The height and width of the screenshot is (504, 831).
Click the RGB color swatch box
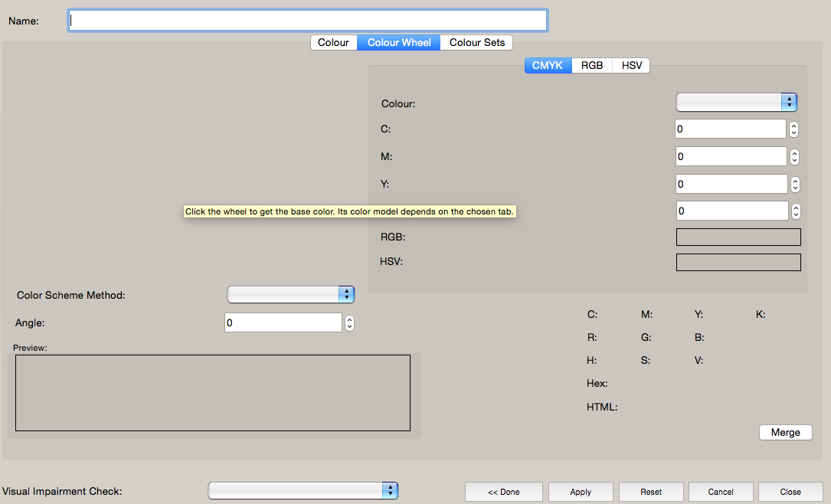[x=738, y=237]
